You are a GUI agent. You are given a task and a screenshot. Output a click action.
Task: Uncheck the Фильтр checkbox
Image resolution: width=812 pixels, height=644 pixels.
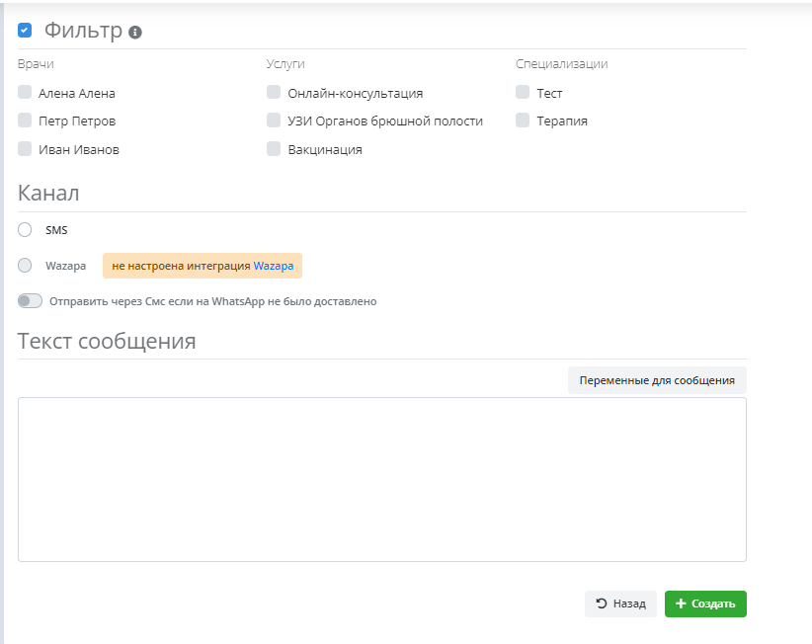[x=25, y=31]
